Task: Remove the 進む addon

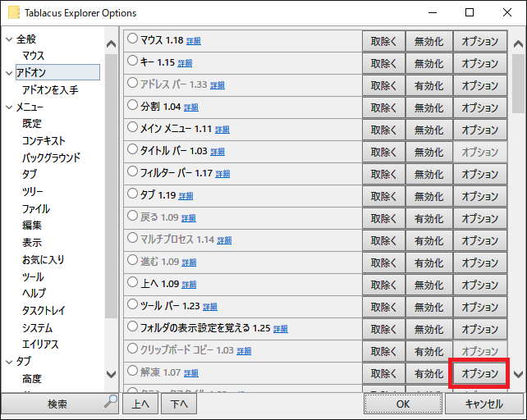Action: pos(383,263)
